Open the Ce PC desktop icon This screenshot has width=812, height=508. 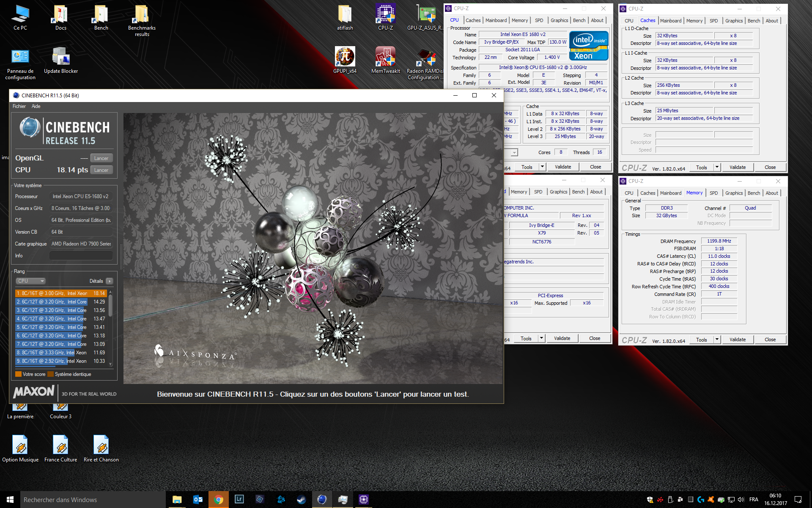coord(20,18)
